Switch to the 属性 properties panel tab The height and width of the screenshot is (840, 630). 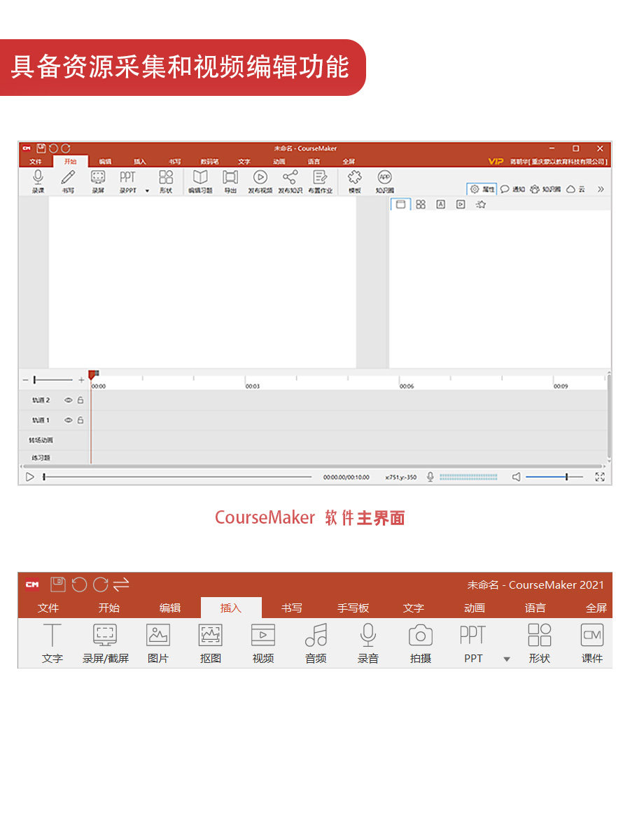coord(482,189)
